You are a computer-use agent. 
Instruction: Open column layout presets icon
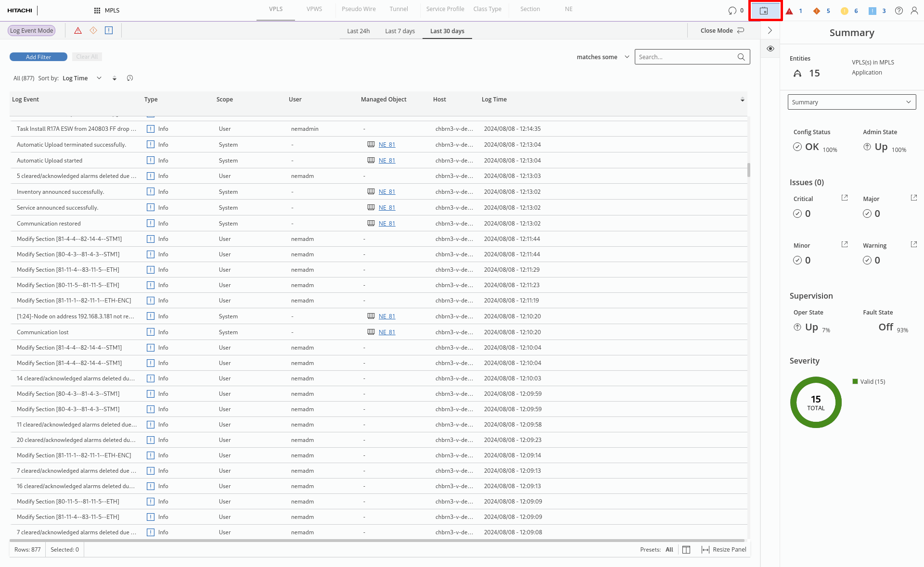click(686, 550)
